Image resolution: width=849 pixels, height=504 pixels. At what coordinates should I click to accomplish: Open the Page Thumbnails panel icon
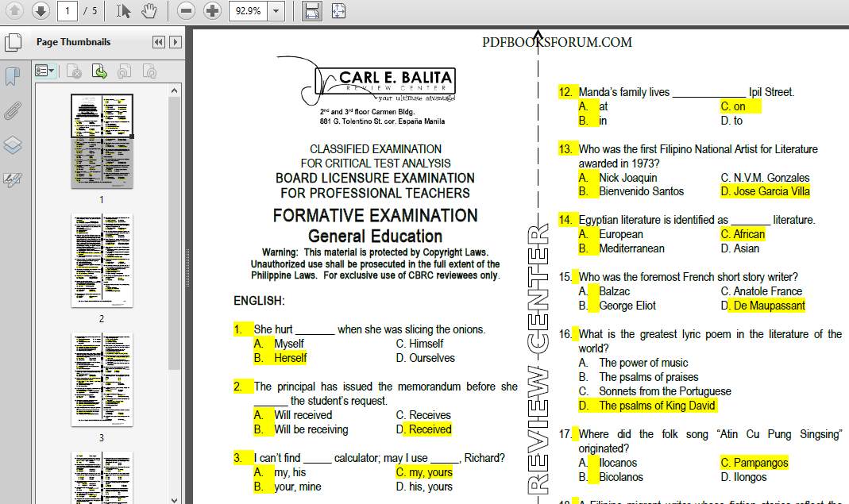13,42
